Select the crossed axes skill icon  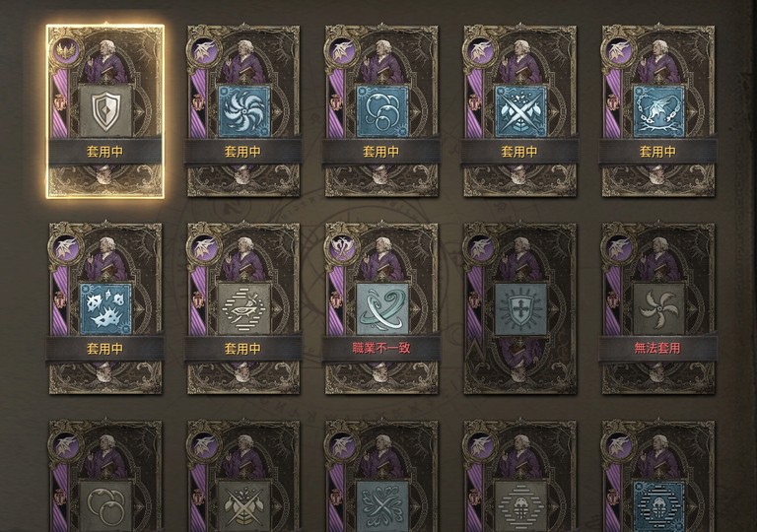520,111
